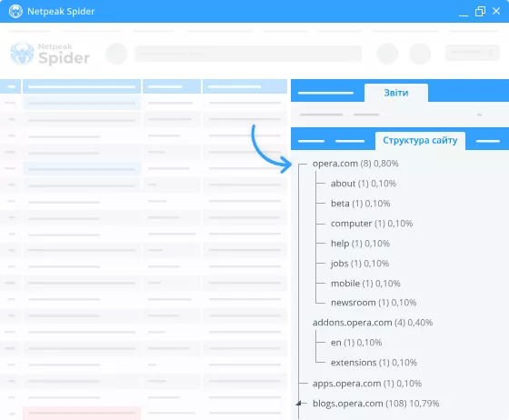Select apps.opera.com (1) 0,10% row
The image size is (509, 420).
click(x=367, y=384)
